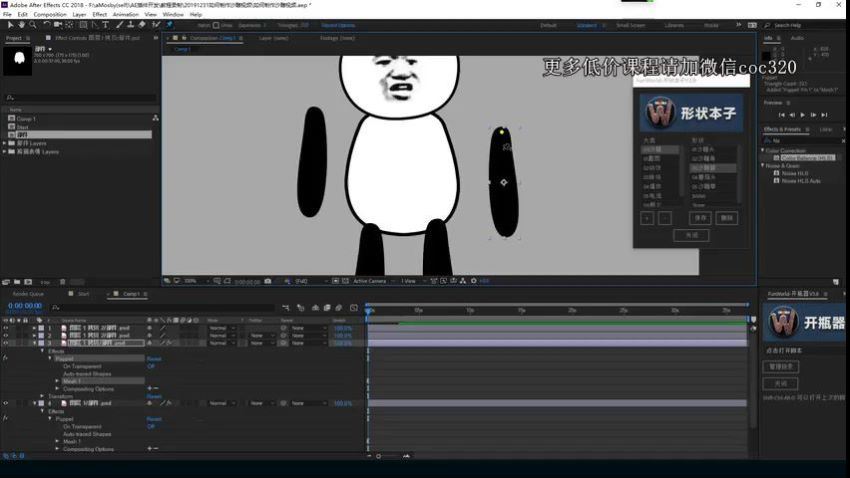Open layer 4 Parent None dropdown
The height and width of the screenshot is (478, 850).
(308, 403)
